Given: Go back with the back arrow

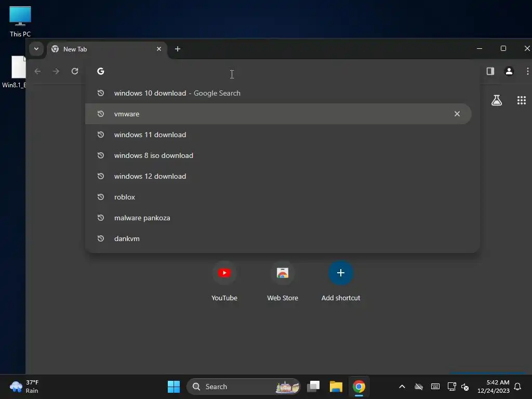Looking at the screenshot, I should 37,71.
